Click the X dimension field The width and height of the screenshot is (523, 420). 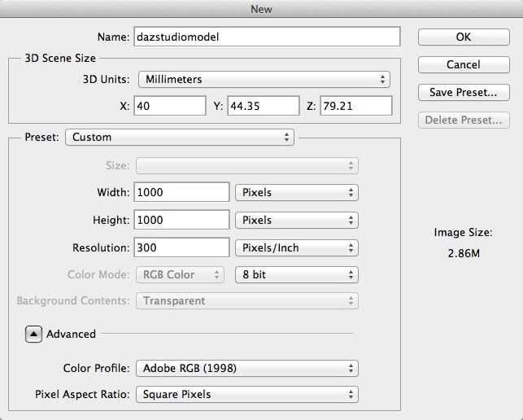tap(170, 106)
